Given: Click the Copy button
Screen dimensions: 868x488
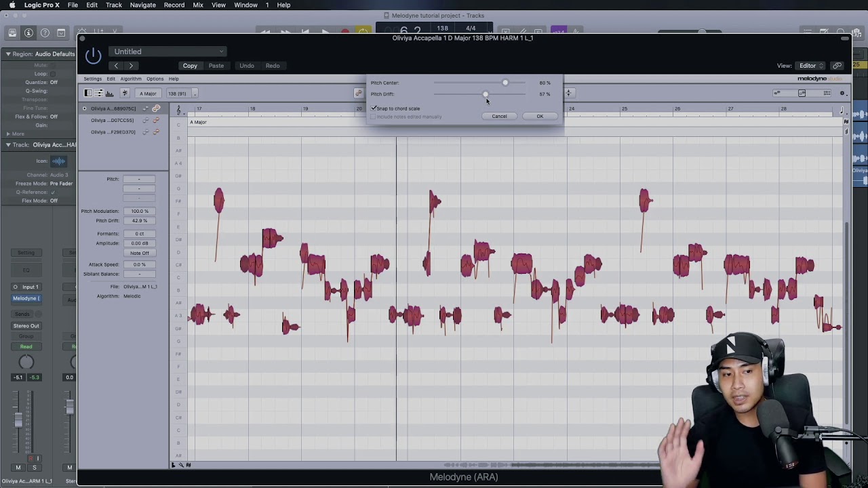Looking at the screenshot, I should (x=190, y=66).
